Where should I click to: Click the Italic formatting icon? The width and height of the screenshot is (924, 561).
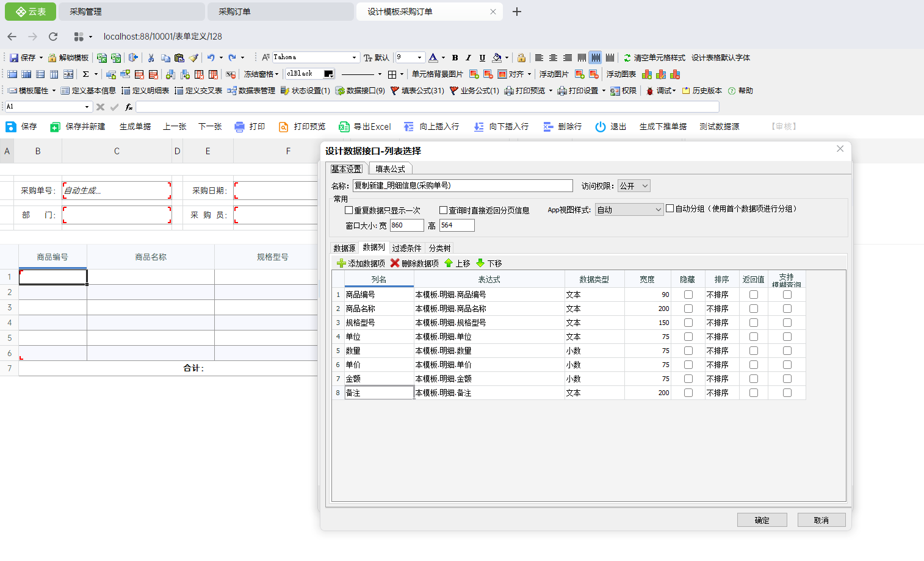coord(468,58)
